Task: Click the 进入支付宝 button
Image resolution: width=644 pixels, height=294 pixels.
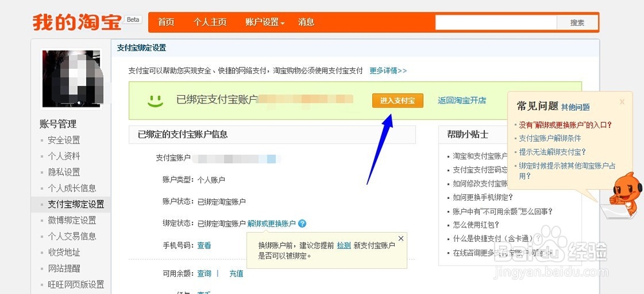Action: coord(397,100)
